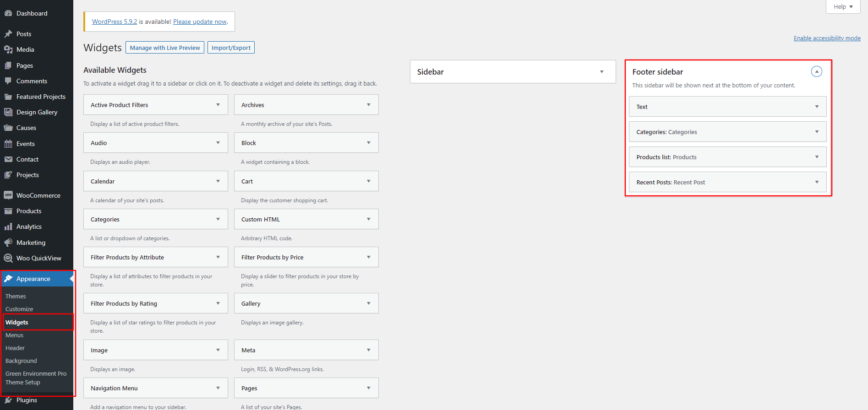Click Manage with Live Preview button

click(x=165, y=48)
